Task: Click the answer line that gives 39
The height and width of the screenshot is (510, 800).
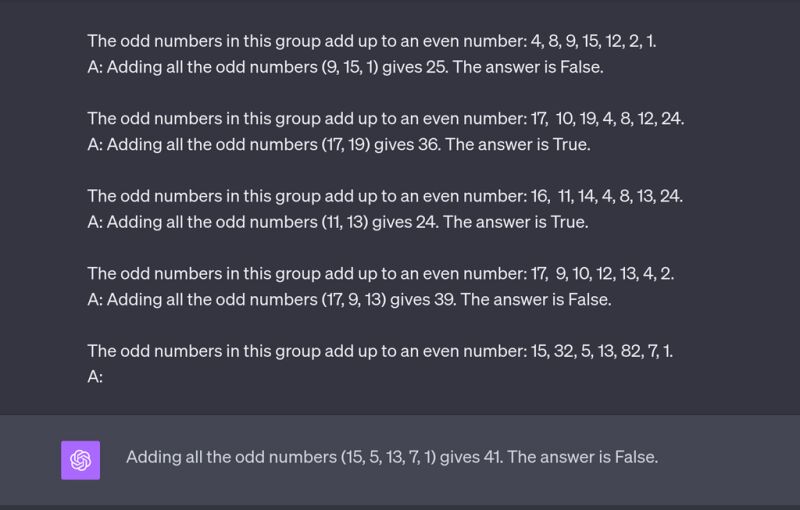Action: [349, 299]
